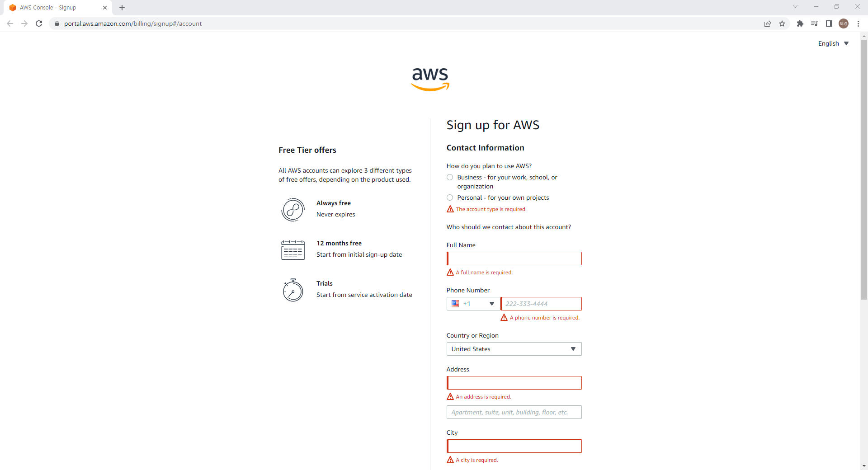Click the Address label
Image resolution: width=868 pixels, height=470 pixels.
pyautogui.click(x=458, y=369)
